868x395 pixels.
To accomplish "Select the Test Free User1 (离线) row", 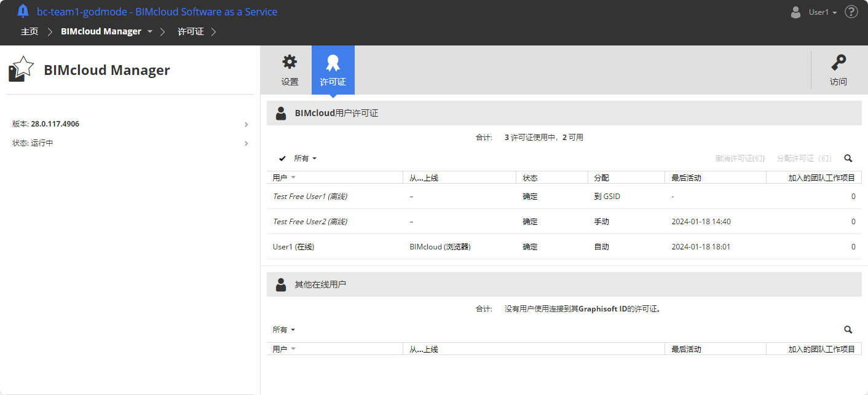I will (564, 197).
